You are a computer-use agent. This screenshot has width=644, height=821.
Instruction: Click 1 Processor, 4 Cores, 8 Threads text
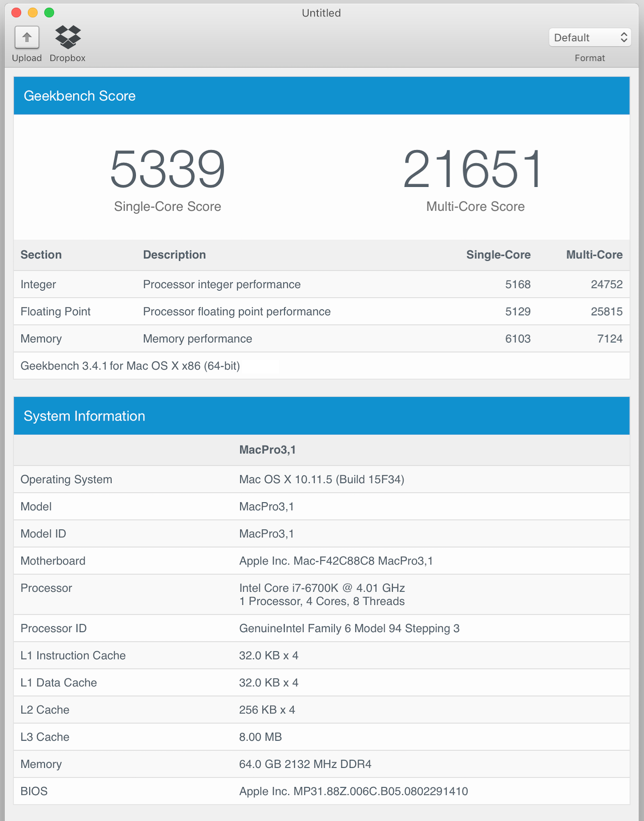322,601
